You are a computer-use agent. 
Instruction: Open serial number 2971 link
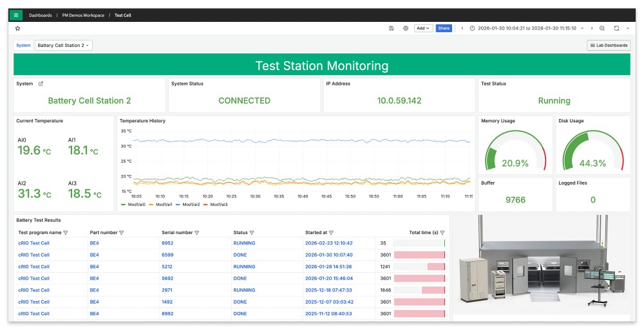pyautogui.click(x=167, y=290)
